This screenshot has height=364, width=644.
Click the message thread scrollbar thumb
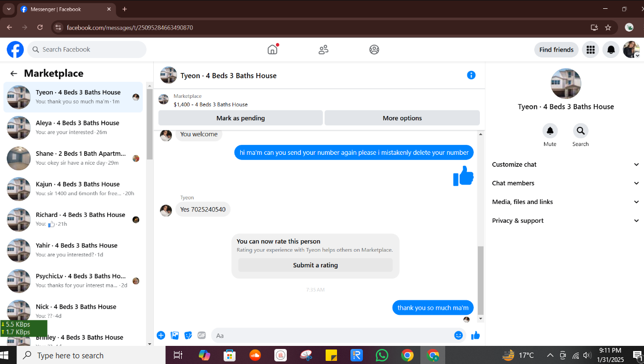(480, 280)
